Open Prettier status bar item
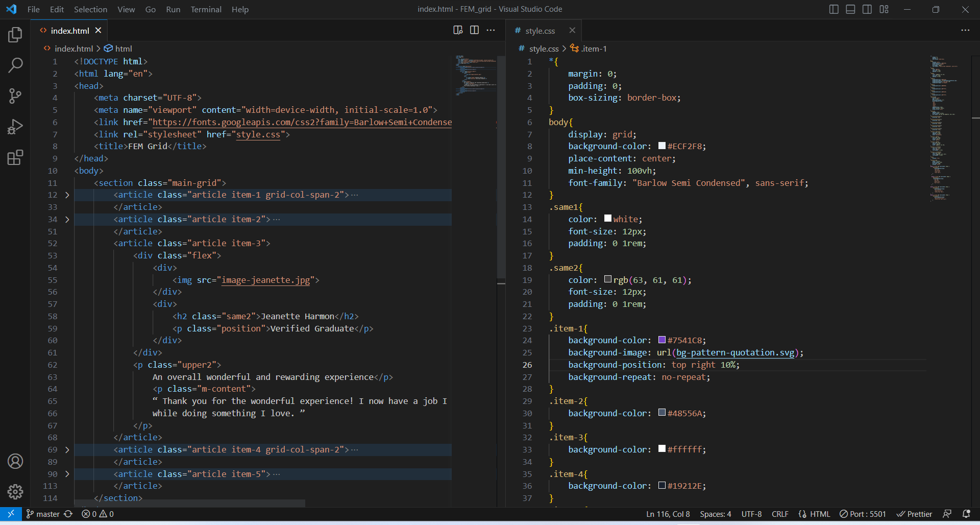The image size is (980, 525). 914,514
